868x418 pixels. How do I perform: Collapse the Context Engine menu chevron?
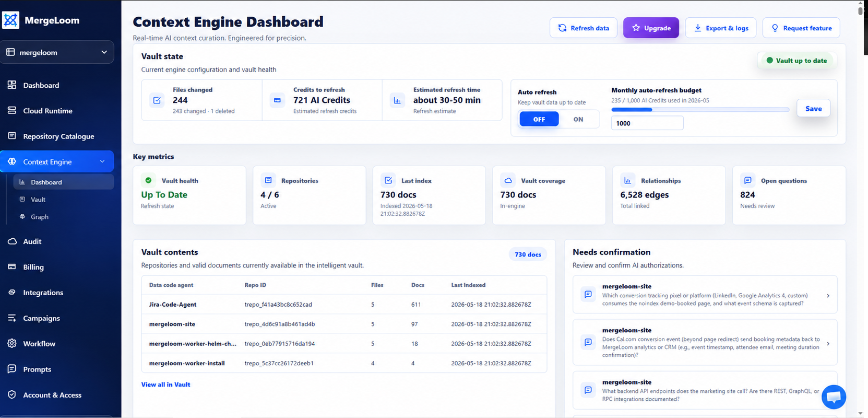click(x=102, y=161)
